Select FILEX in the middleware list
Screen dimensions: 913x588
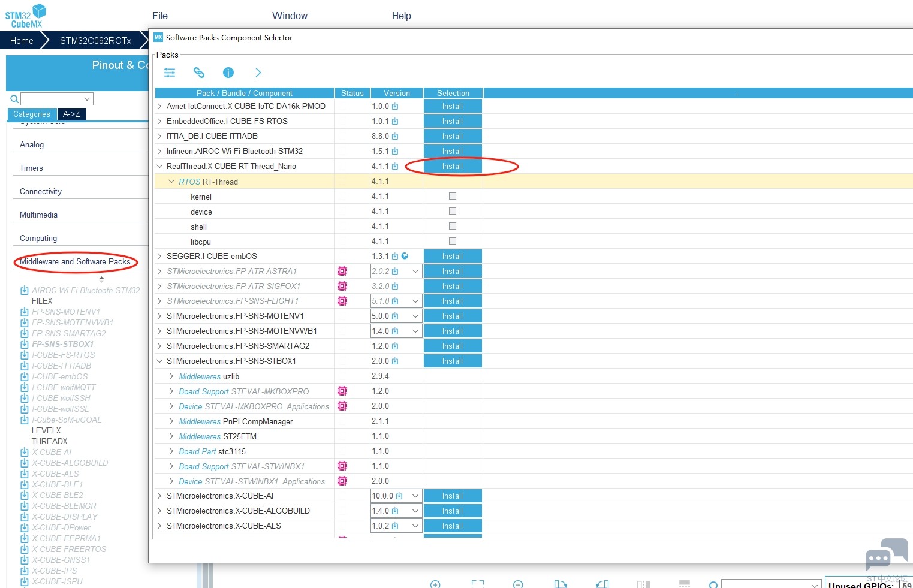[x=42, y=301]
